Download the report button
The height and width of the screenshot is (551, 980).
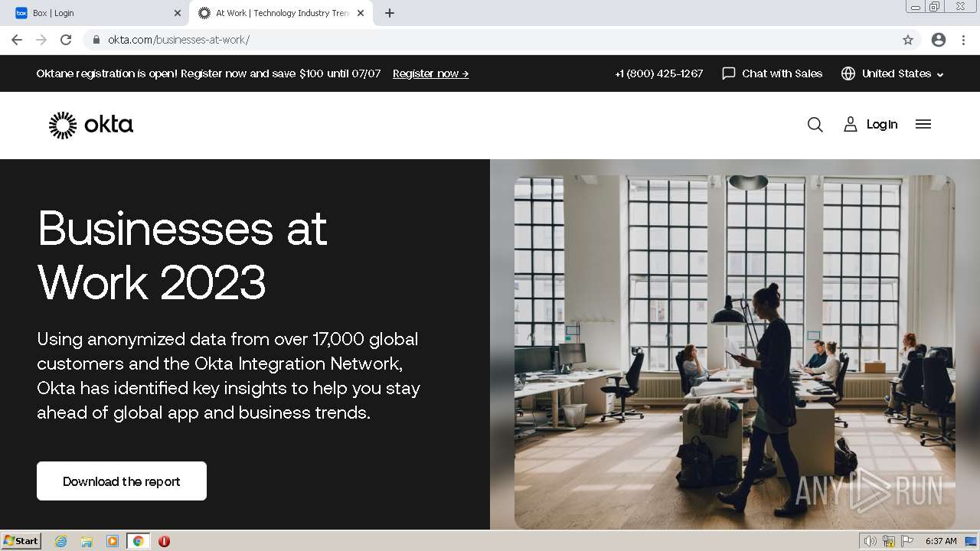122,481
